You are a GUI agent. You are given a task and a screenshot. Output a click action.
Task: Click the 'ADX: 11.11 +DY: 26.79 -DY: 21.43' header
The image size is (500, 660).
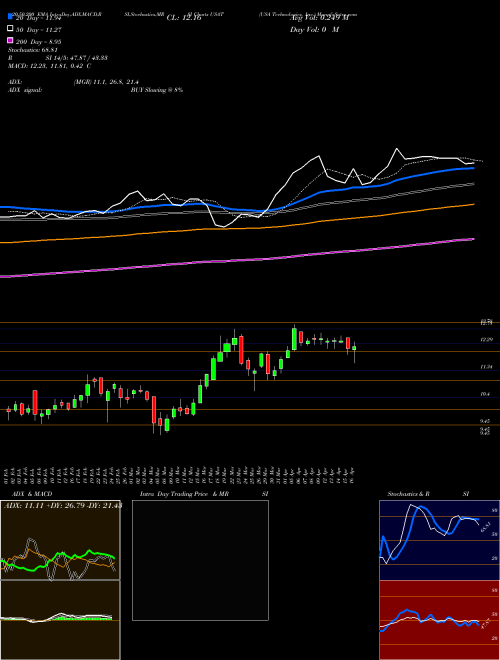pos(62,505)
